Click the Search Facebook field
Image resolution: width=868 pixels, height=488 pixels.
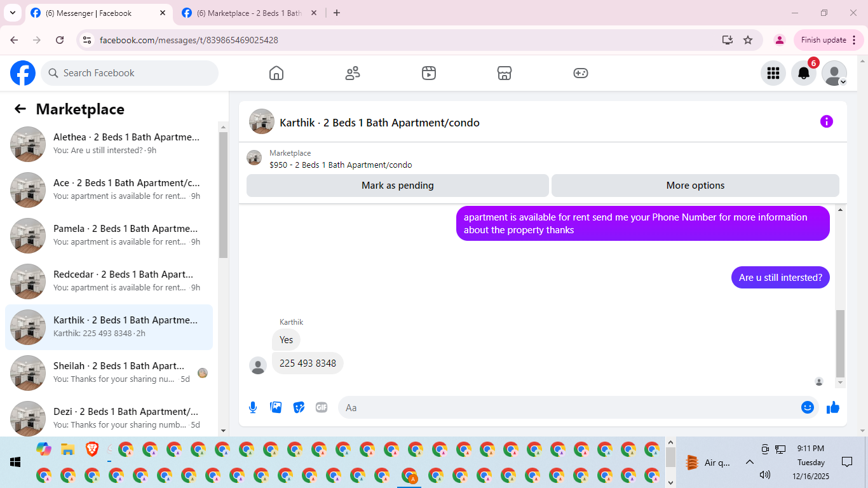click(x=130, y=73)
